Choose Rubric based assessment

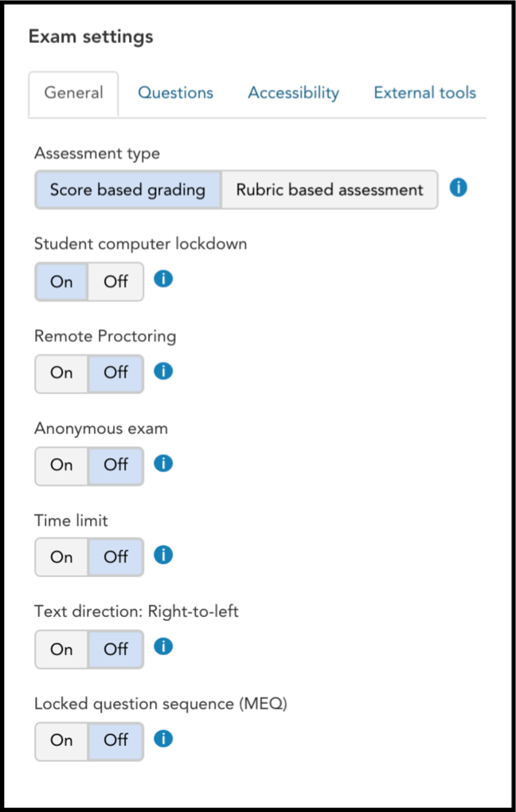click(x=330, y=189)
